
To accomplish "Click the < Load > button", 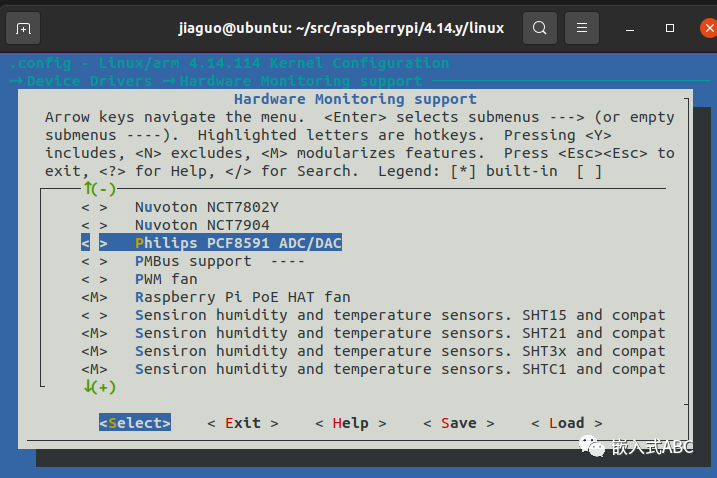I will 567,423.
